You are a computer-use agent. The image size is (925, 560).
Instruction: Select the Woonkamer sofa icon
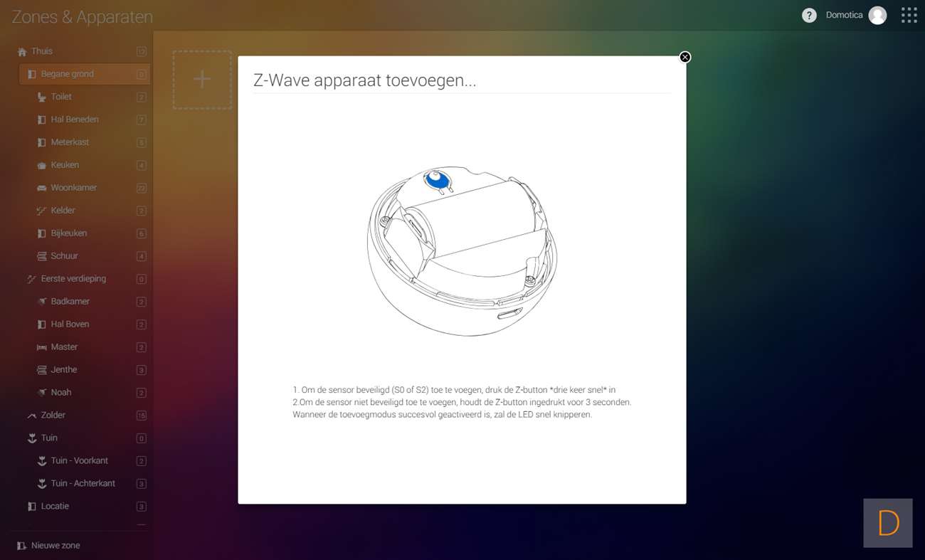[41, 188]
